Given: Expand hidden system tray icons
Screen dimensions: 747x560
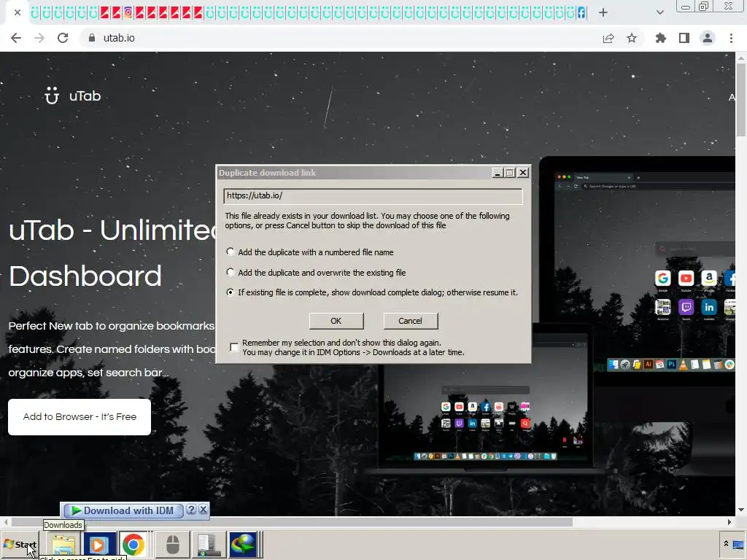Looking at the screenshot, I should [726, 544].
